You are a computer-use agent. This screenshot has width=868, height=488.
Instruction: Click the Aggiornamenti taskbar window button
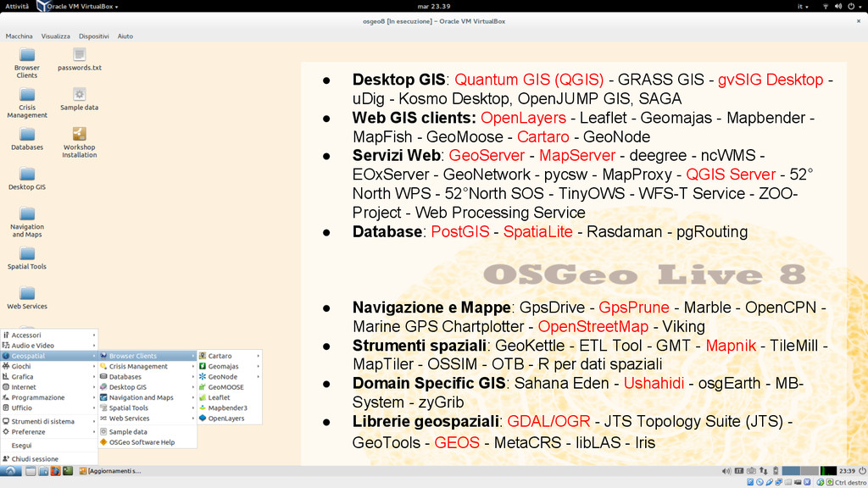(x=109, y=471)
